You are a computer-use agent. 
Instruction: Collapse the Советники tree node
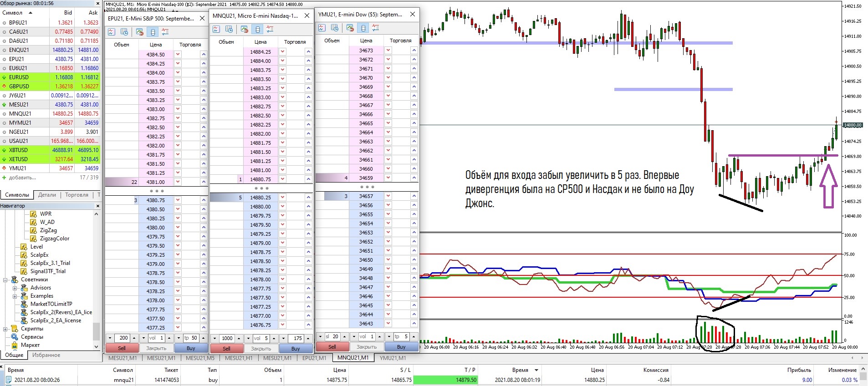pyautogui.click(x=5, y=279)
